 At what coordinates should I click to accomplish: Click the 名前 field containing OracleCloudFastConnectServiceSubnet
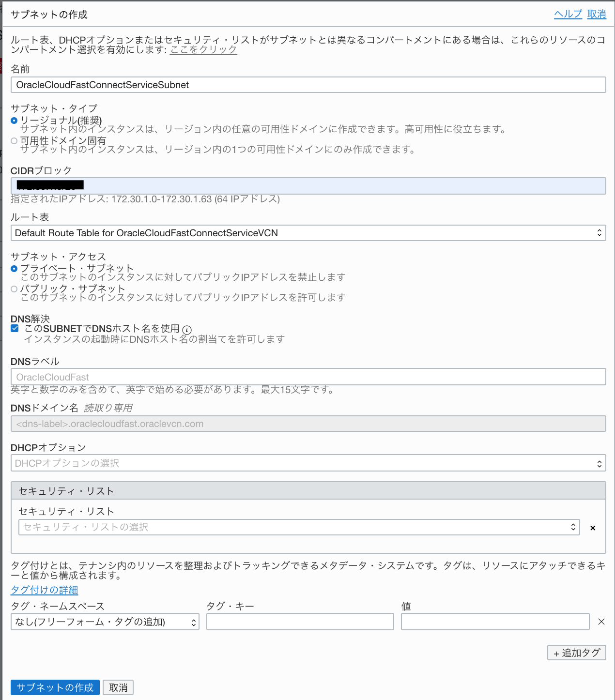(308, 85)
